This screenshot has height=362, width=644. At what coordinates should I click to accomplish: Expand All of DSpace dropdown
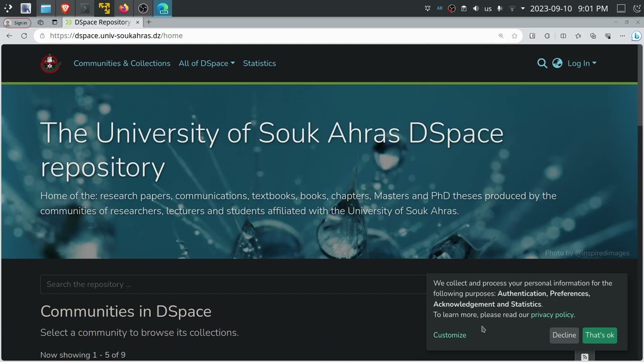207,63
